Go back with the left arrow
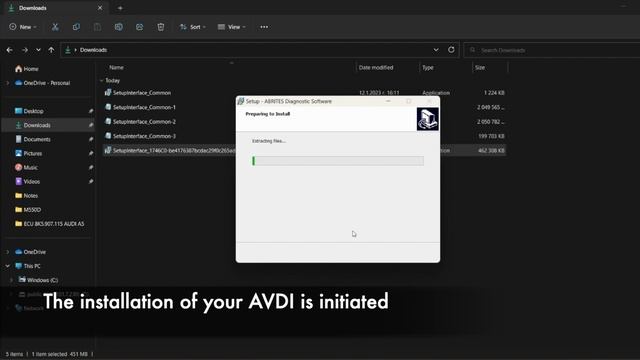This screenshot has width=640, height=360. coord(10,50)
